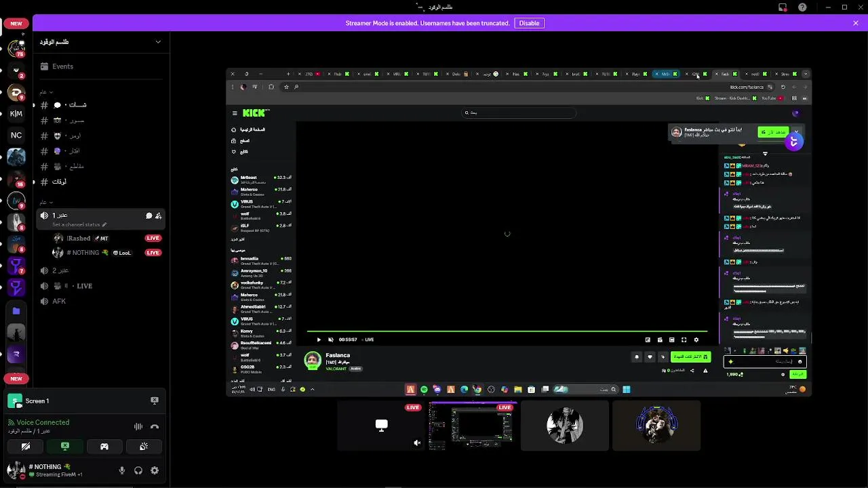Deafen audio with headphones icon

(138, 470)
